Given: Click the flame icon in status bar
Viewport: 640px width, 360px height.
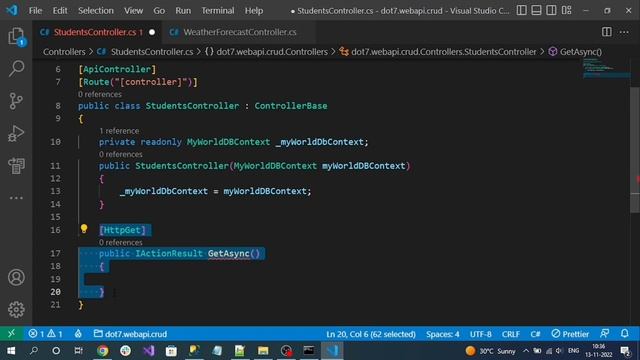Looking at the screenshot, I should click(78, 334).
